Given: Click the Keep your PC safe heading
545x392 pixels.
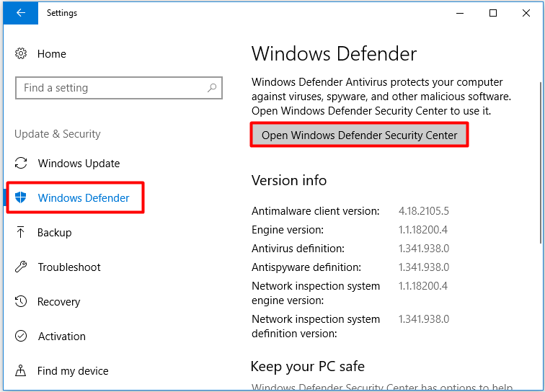Looking at the screenshot, I should 308,366.
